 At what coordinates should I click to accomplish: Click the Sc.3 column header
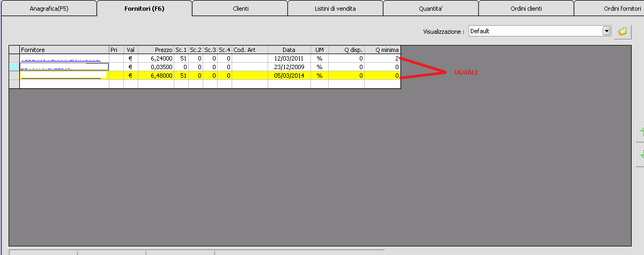(x=210, y=50)
